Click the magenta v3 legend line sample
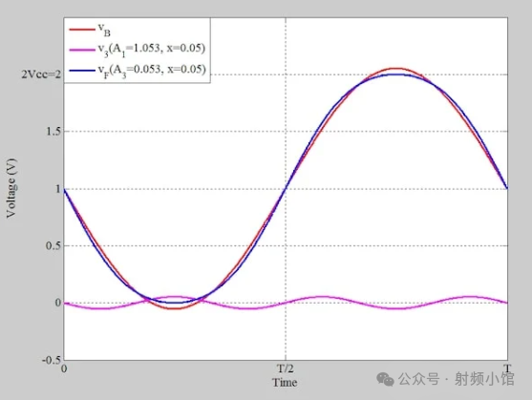532x400 pixels. pos(82,50)
